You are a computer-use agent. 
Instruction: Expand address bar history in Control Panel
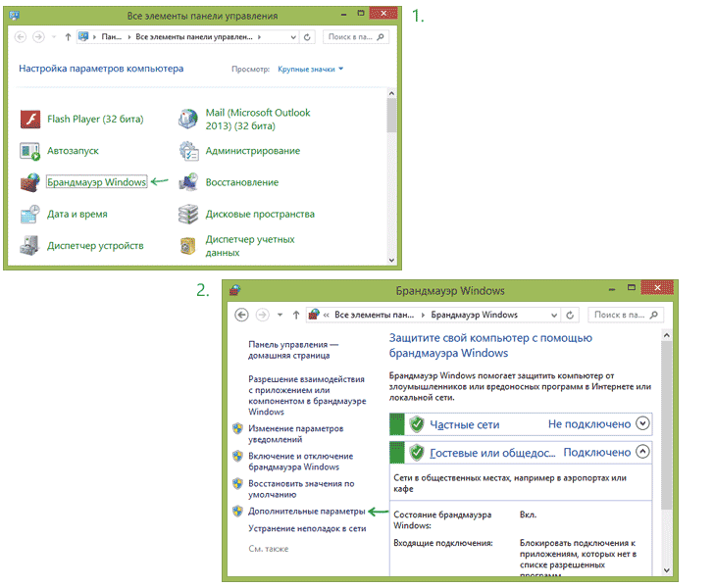click(x=293, y=37)
